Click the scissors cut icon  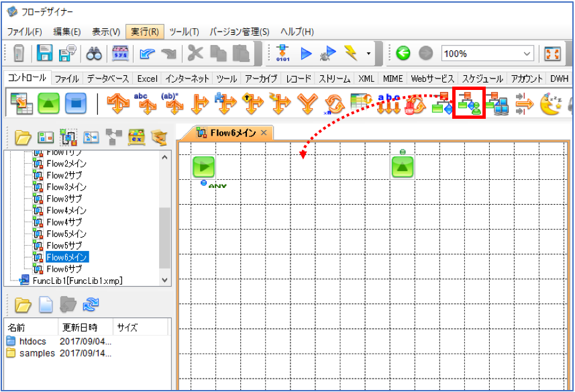[x=195, y=54]
